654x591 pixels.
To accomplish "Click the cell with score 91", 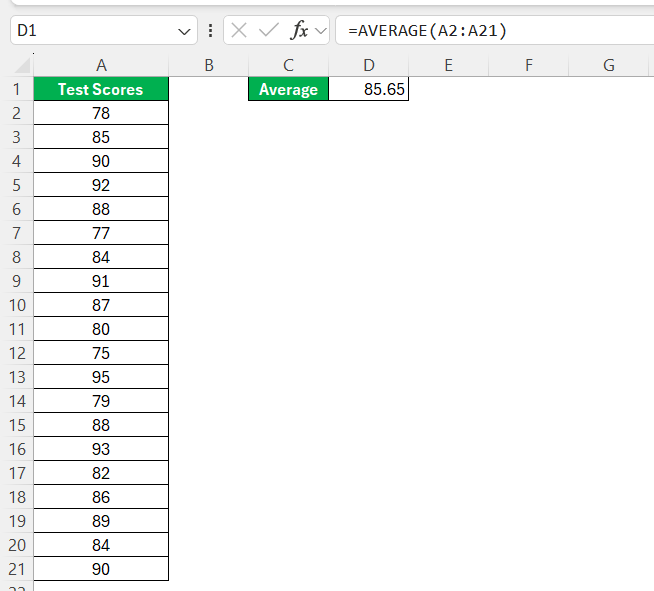I will point(101,281).
